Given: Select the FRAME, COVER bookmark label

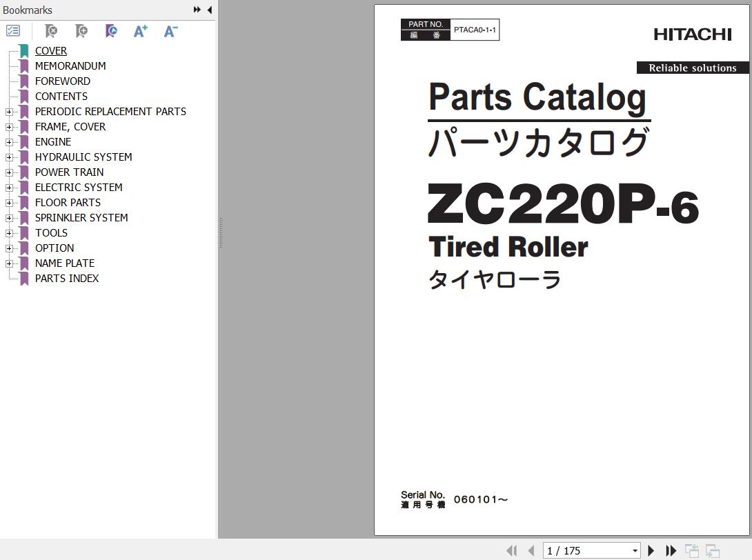Looking at the screenshot, I should [70, 127].
